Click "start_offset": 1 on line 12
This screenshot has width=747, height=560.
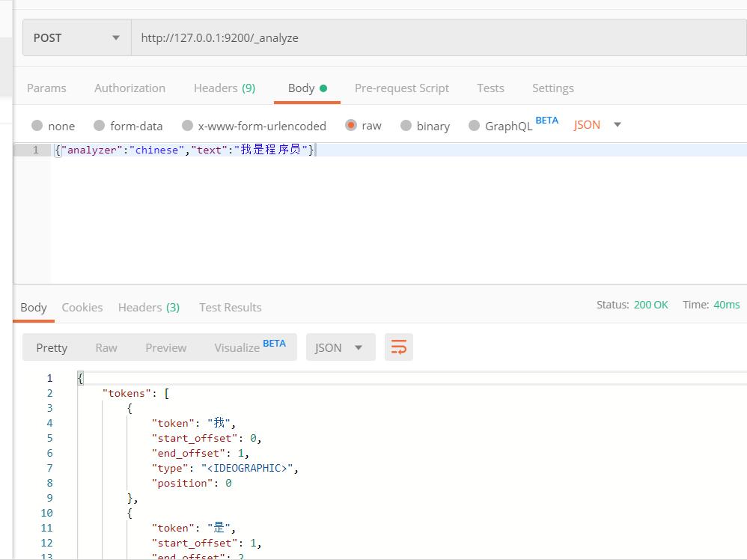[x=207, y=543]
